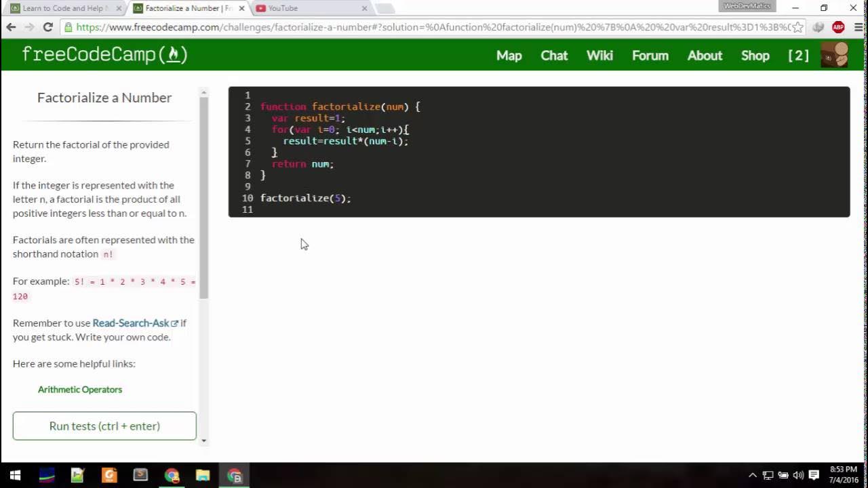This screenshot has height=488, width=868.
Task: Click the secure padlock icon in address bar
Action: pos(68,27)
